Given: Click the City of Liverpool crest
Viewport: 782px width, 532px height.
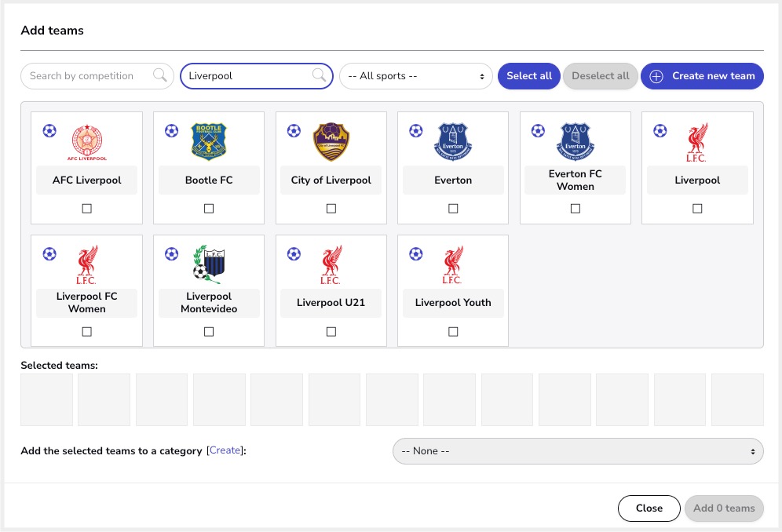Looking at the screenshot, I should (331, 141).
